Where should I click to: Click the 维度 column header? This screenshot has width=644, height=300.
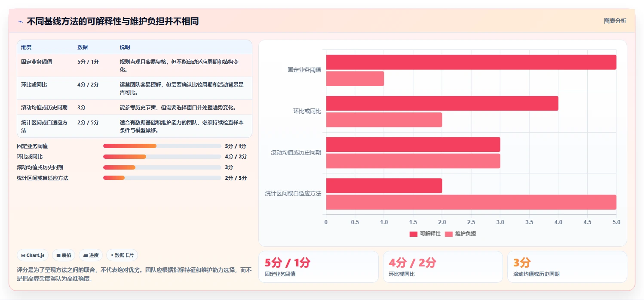coord(26,47)
